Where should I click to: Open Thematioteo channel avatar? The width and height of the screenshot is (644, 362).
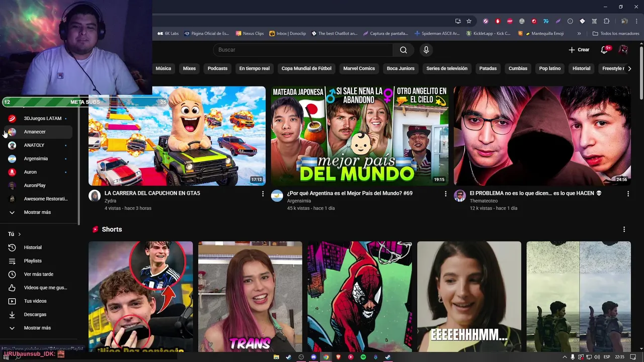(x=460, y=196)
